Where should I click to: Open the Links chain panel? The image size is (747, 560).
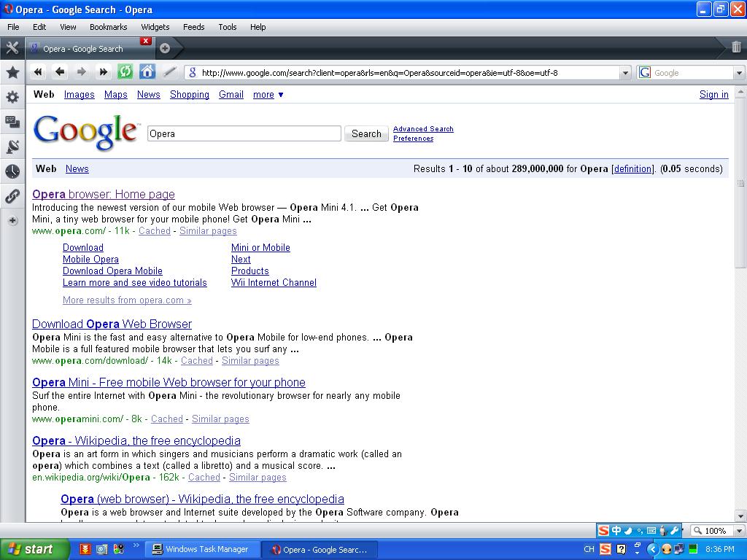tap(12, 195)
